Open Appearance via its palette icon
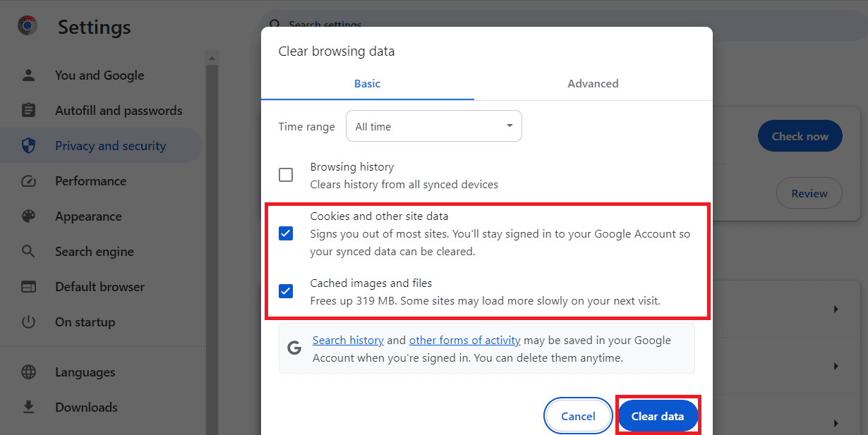The image size is (868, 435). [x=28, y=216]
